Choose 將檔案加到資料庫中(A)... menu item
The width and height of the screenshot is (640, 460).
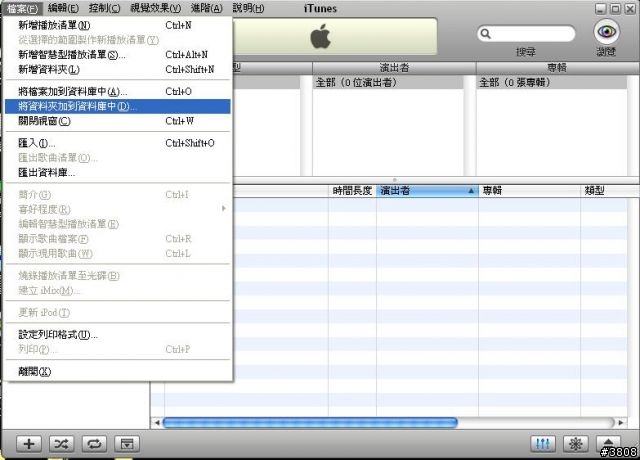pos(118,91)
